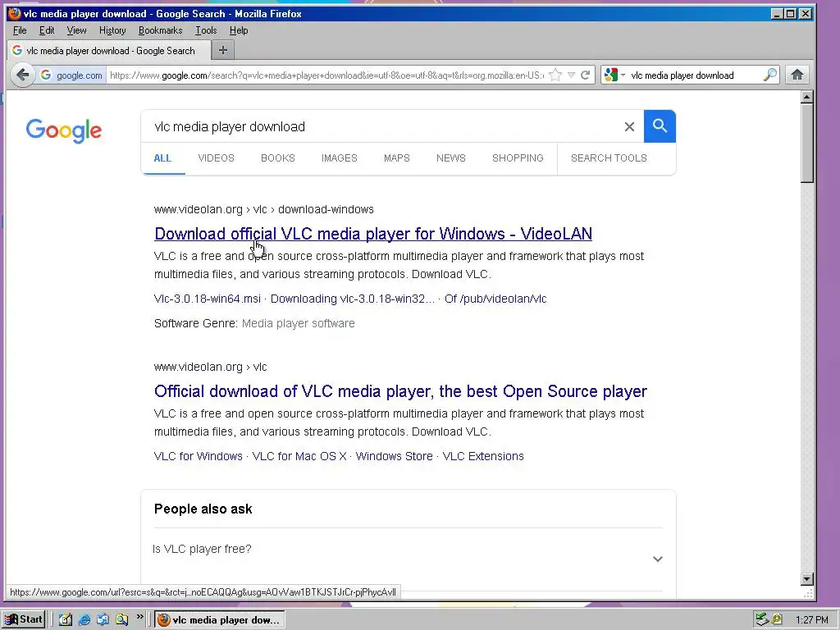
Task: Click the scrollbar down arrow
Action: pyautogui.click(x=807, y=578)
